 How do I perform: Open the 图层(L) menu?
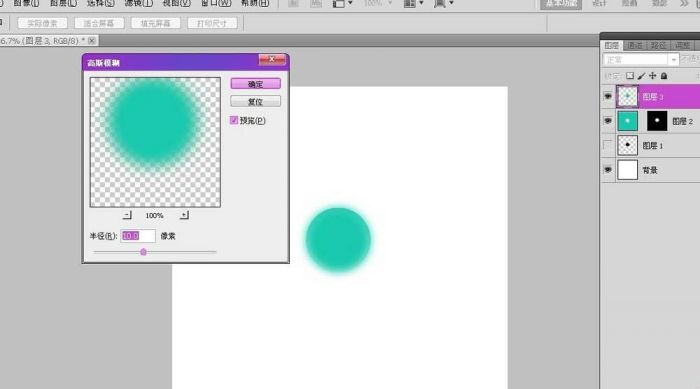click(x=63, y=4)
